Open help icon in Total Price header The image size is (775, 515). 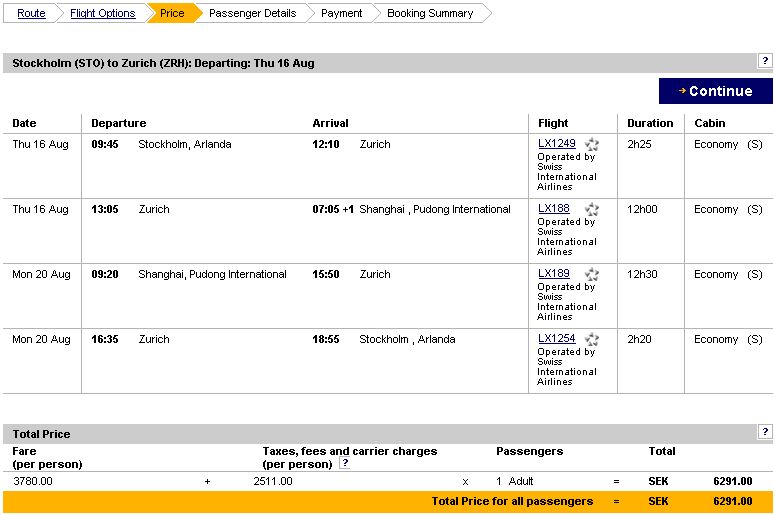765,432
